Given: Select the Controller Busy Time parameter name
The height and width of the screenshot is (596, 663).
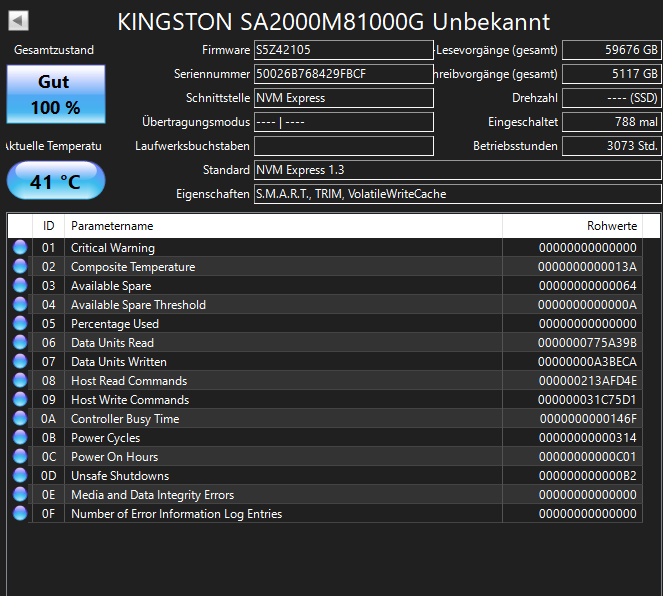Looking at the screenshot, I should tap(125, 419).
